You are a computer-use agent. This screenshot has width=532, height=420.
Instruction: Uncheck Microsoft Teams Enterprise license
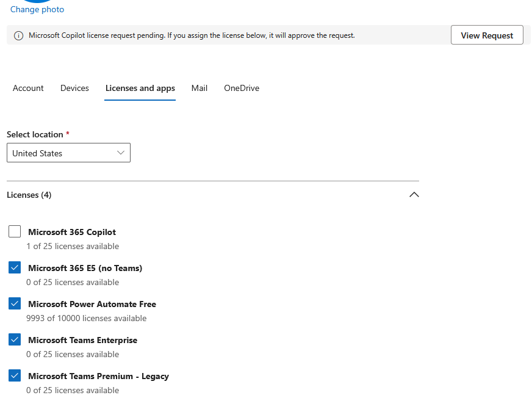[15, 339]
